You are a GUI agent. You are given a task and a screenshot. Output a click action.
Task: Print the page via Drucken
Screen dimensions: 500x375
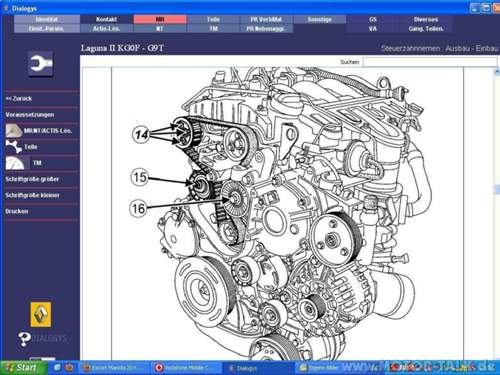(x=17, y=211)
